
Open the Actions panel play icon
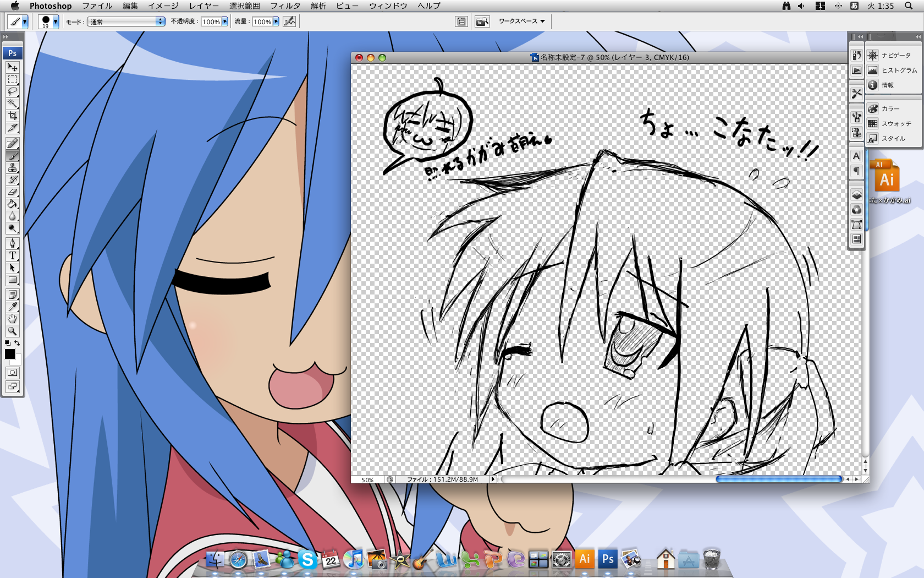pyautogui.click(x=856, y=70)
